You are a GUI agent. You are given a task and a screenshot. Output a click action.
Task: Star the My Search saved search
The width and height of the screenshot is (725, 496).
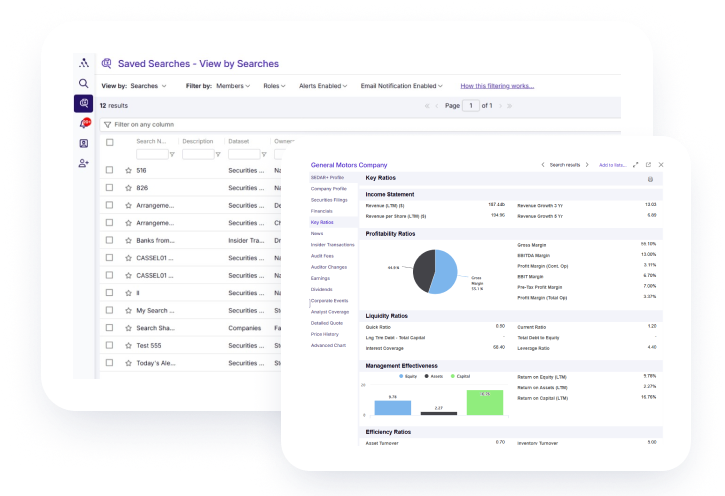(x=129, y=311)
